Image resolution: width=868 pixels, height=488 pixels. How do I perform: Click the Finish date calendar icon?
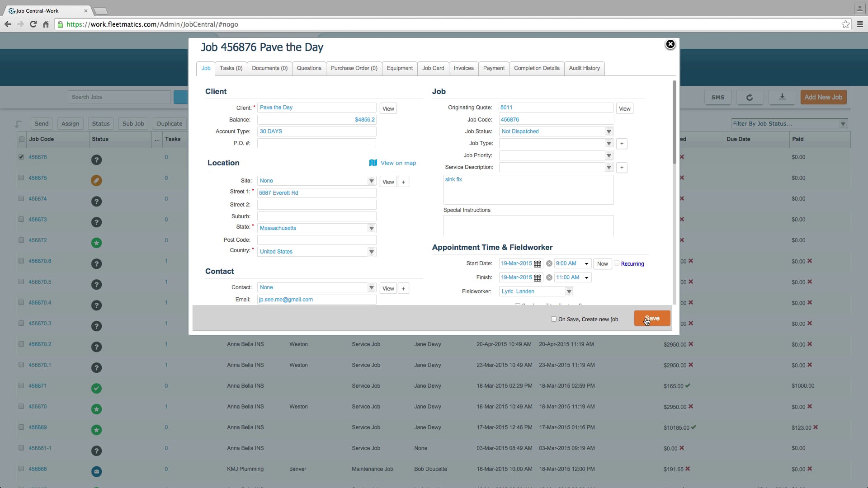(538, 278)
